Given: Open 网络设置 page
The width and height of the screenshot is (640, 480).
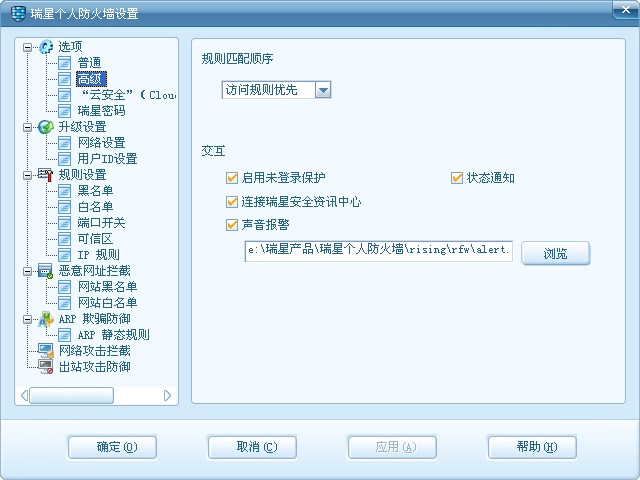Looking at the screenshot, I should pyautogui.click(x=101, y=143).
